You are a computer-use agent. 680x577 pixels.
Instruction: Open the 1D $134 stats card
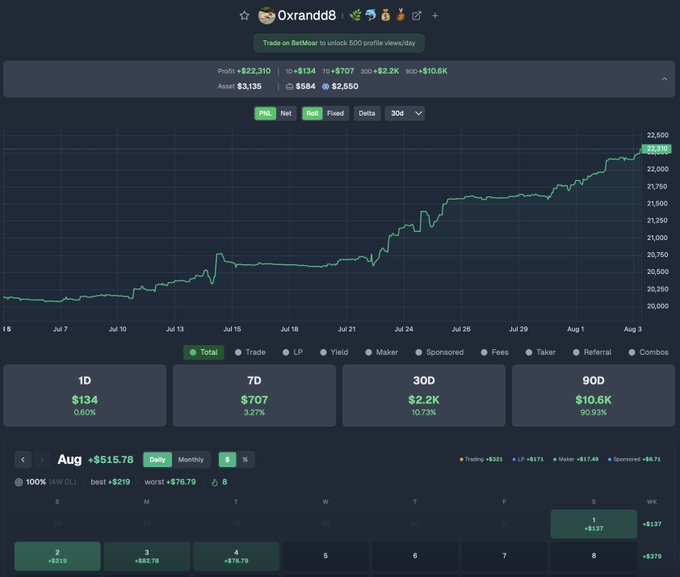tap(85, 395)
